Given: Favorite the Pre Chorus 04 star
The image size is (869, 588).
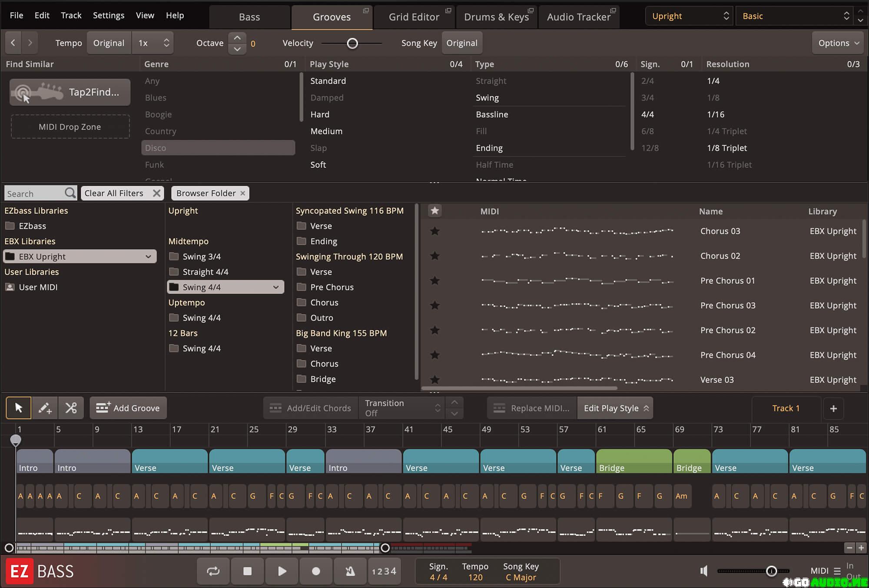Looking at the screenshot, I should pyautogui.click(x=434, y=355).
